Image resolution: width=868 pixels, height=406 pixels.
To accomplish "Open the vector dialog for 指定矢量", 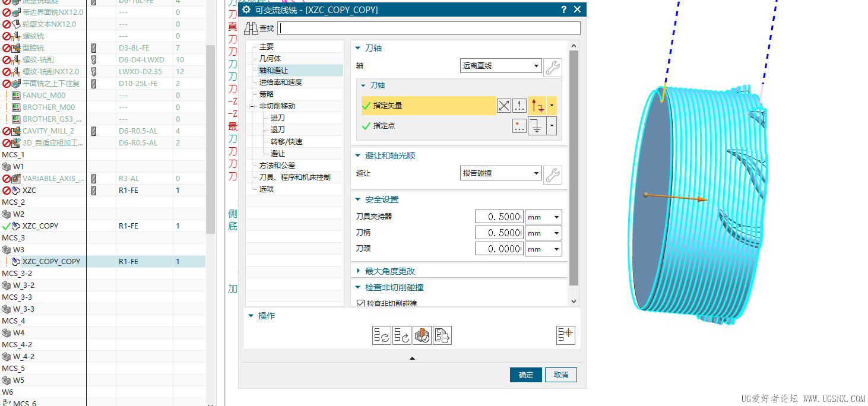I will pyautogui.click(x=518, y=105).
